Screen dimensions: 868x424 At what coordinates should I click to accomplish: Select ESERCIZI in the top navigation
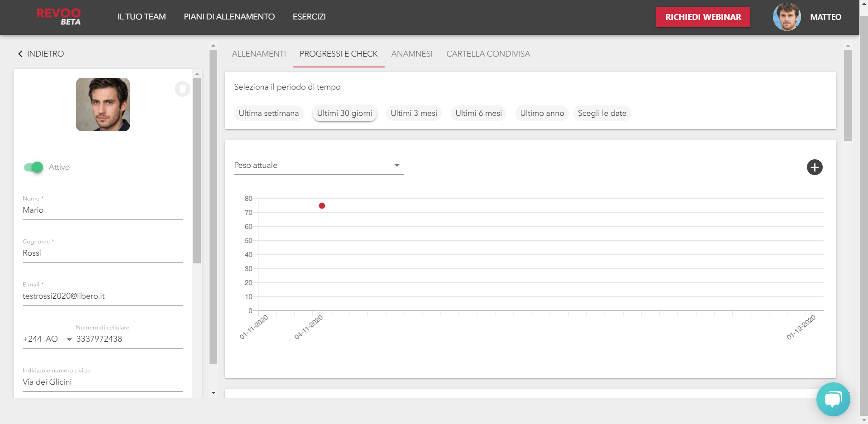coord(309,17)
